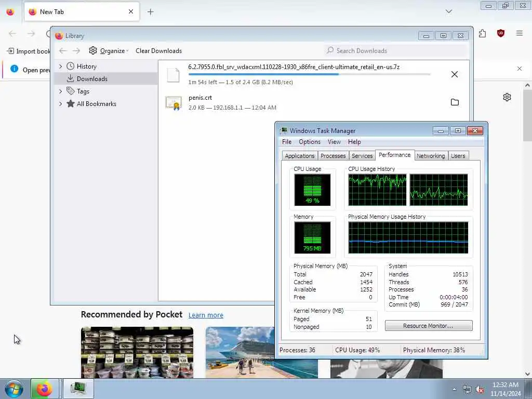Select Downloads in Library sidebar
This screenshot has height=399, width=532.
(x=106, y=79)
